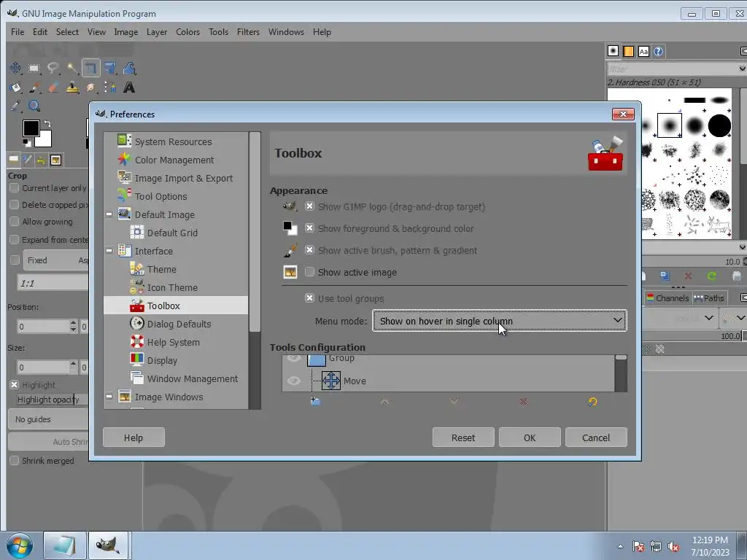Open the Colors menu
Viewport: 747px width, 560px height.
tap(187, 32)
